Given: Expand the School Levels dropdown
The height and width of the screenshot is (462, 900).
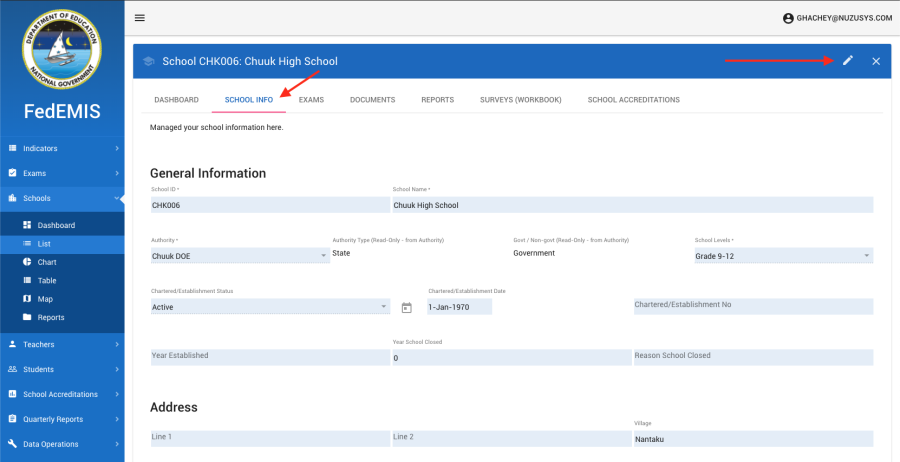Looking at the screenshot, I should pos(783,256).
